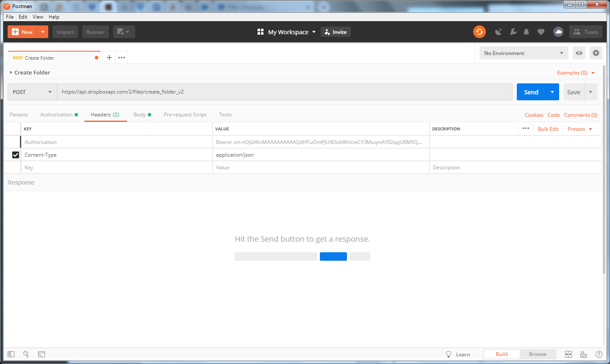Click the workspace grid icon

(x=261, y=32)
